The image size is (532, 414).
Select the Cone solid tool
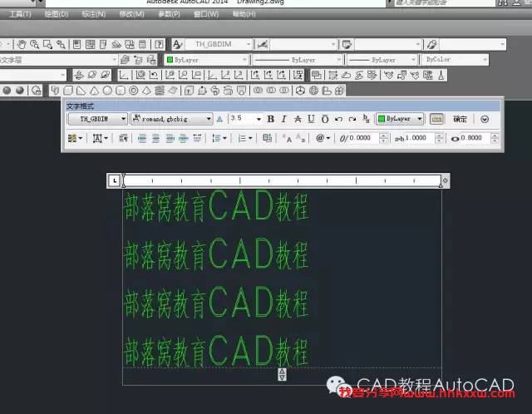pyautogui.click(x=94, y=91)
